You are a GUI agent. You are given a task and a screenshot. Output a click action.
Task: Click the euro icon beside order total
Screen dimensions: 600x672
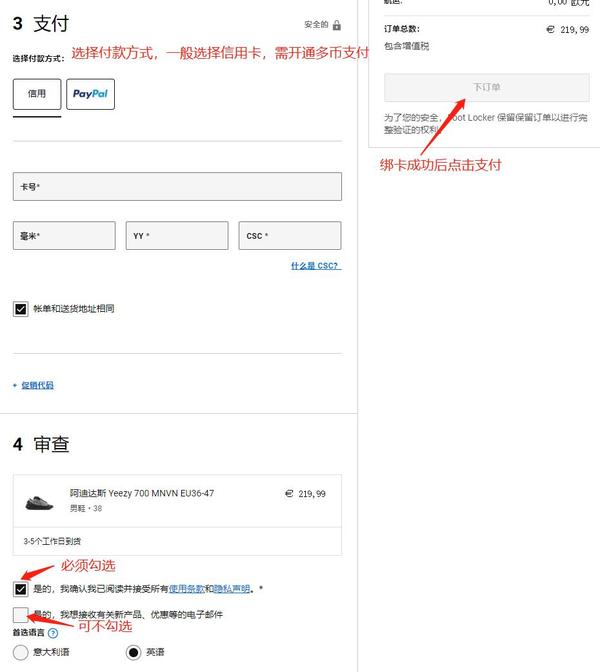pos(551,30)
